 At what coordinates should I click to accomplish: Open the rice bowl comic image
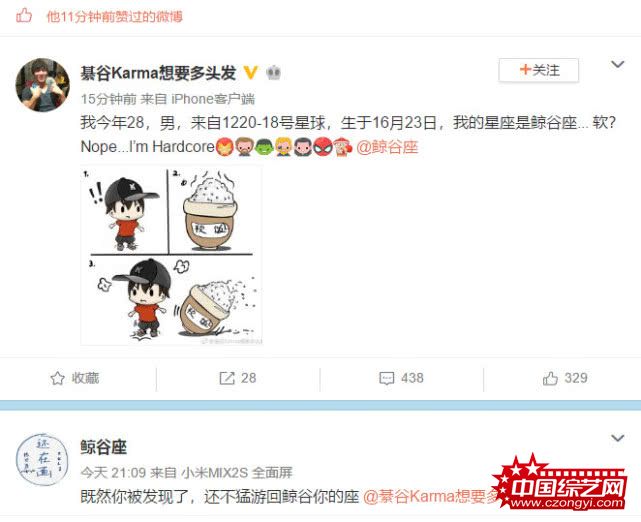click(171, 256)
